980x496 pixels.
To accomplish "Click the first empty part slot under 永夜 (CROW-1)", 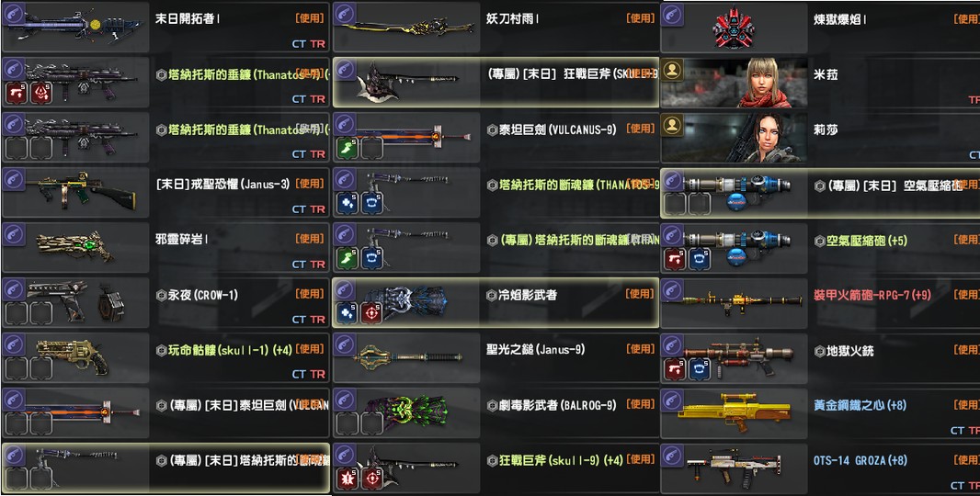I will [x=17, y=313].
